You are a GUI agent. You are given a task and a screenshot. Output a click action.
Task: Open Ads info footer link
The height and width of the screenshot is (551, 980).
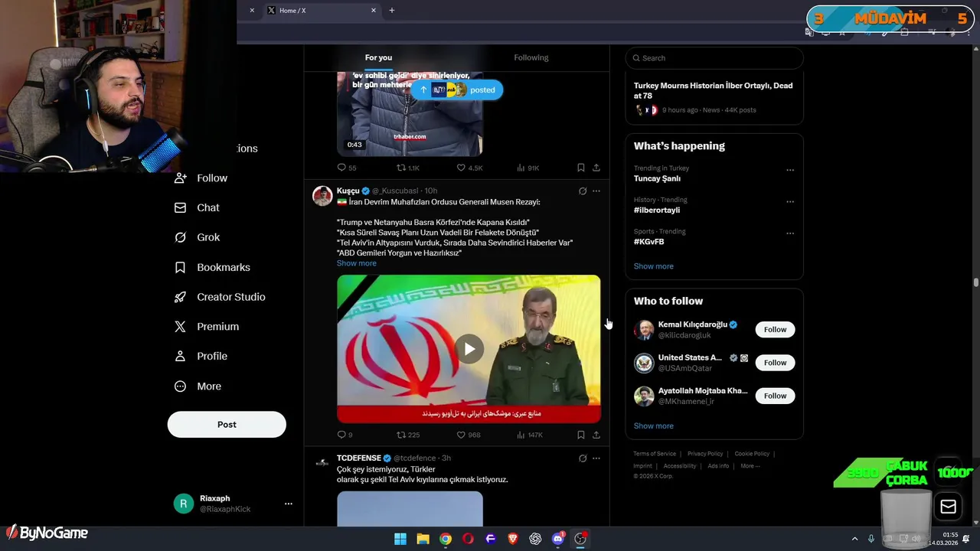718,466
